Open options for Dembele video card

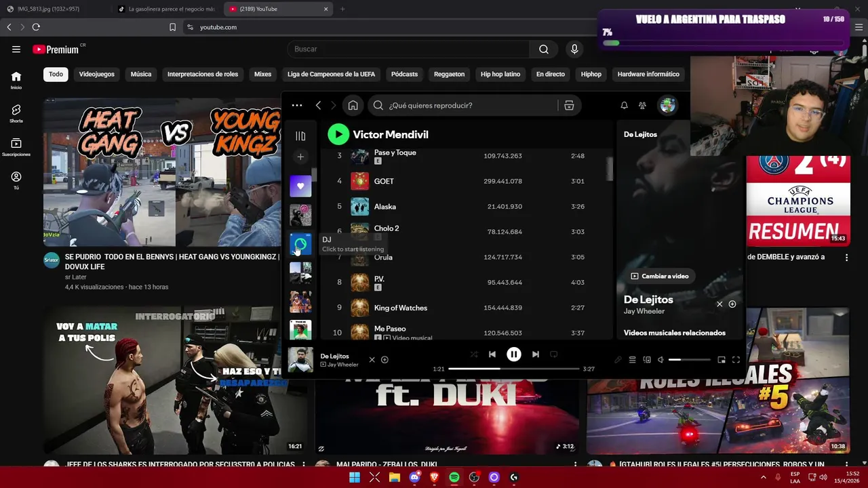coord(846,258)
